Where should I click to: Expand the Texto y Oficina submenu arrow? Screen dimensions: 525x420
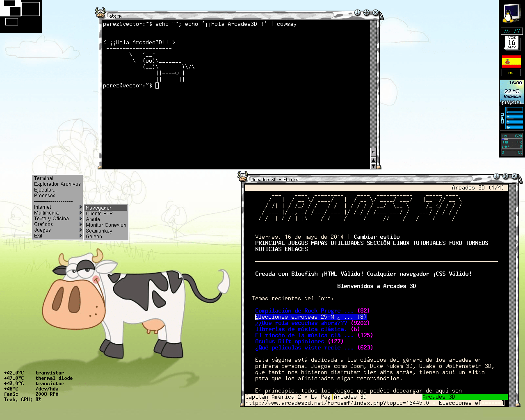81,219
